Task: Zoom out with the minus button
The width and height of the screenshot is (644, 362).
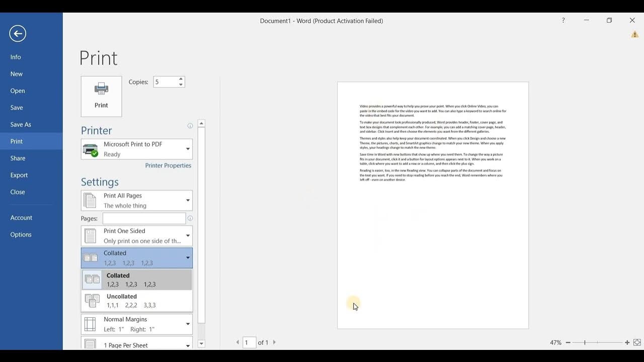Action: 568,342
